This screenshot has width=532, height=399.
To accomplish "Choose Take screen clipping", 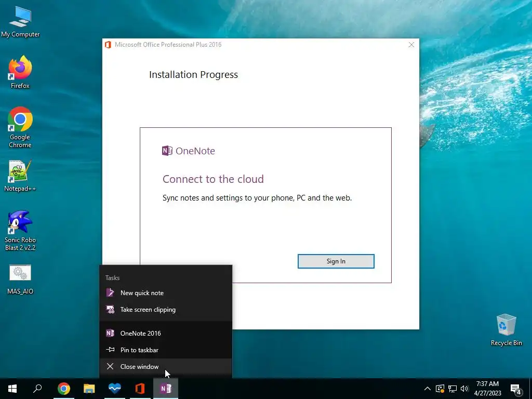I will pos(166,310).
